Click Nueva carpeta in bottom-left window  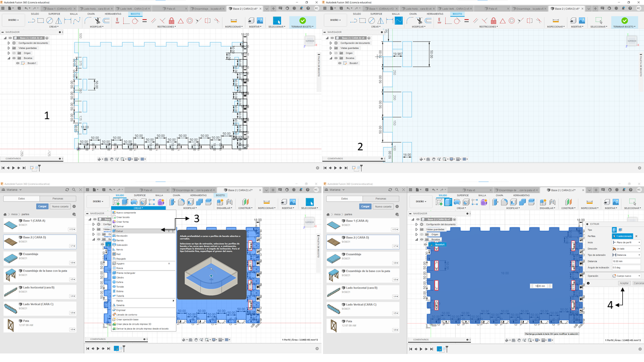(x=60, y=206)
